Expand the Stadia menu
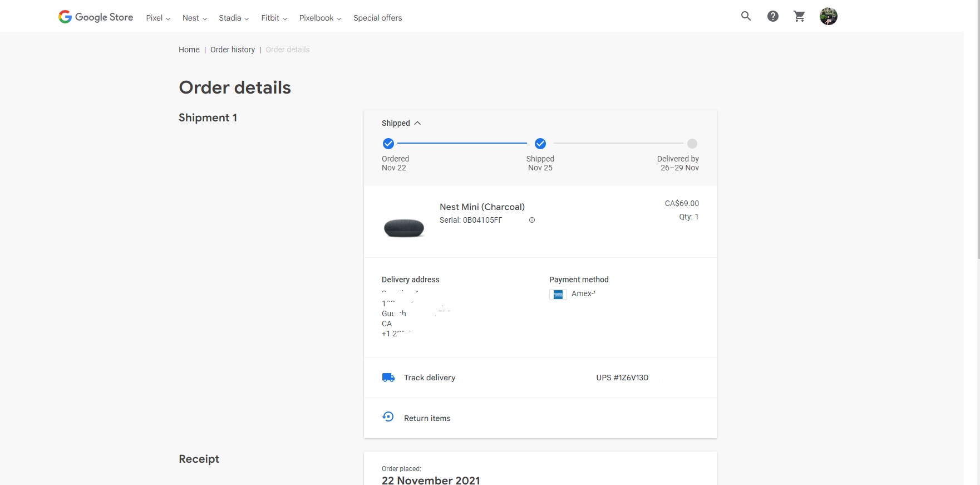 click(x=234, y=18)
